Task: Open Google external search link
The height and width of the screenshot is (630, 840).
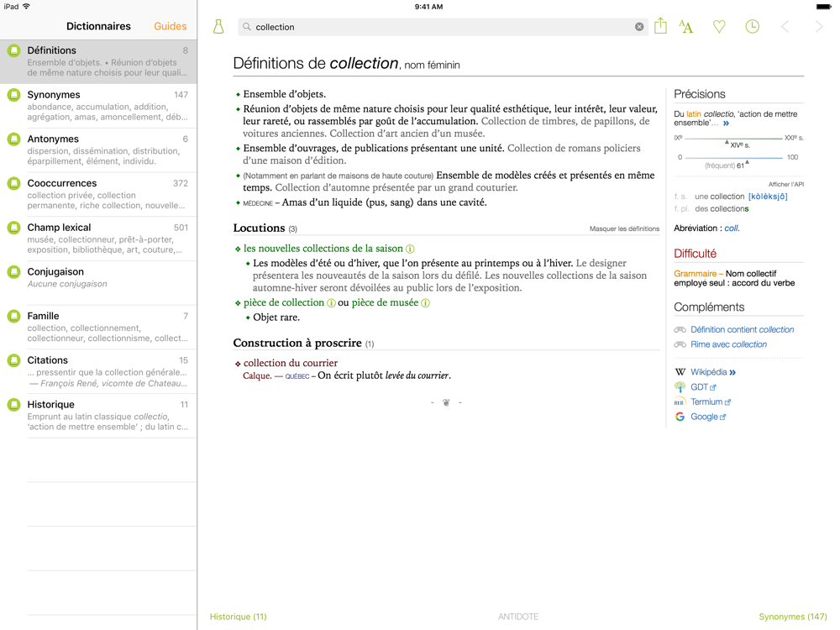Action: point(708,417)
